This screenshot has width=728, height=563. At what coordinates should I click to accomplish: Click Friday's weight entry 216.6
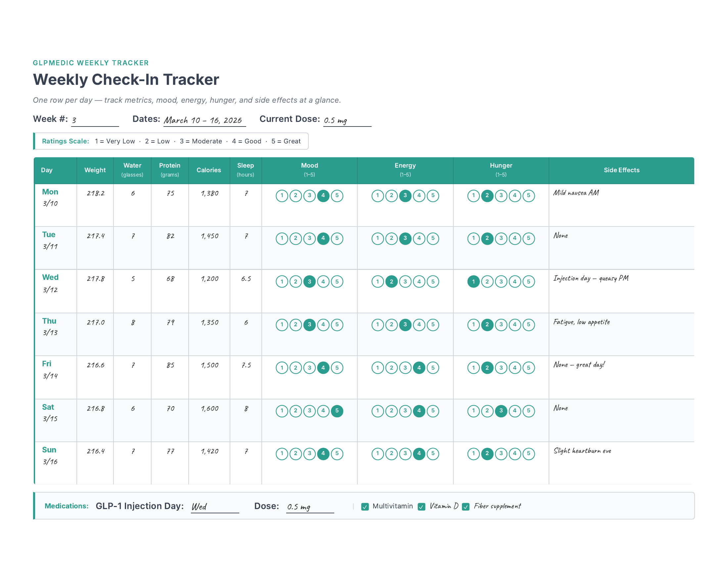pyautogui.click(x=96, y=365)
